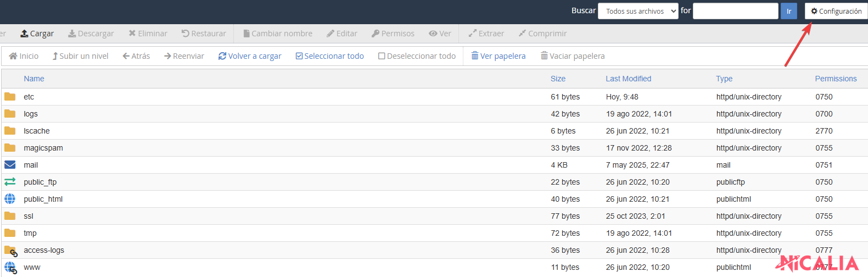Image resolution: width=868 pixels, height=277 pixels.
Task: Sort files by Name column header
Action: (x=34, y=79)
